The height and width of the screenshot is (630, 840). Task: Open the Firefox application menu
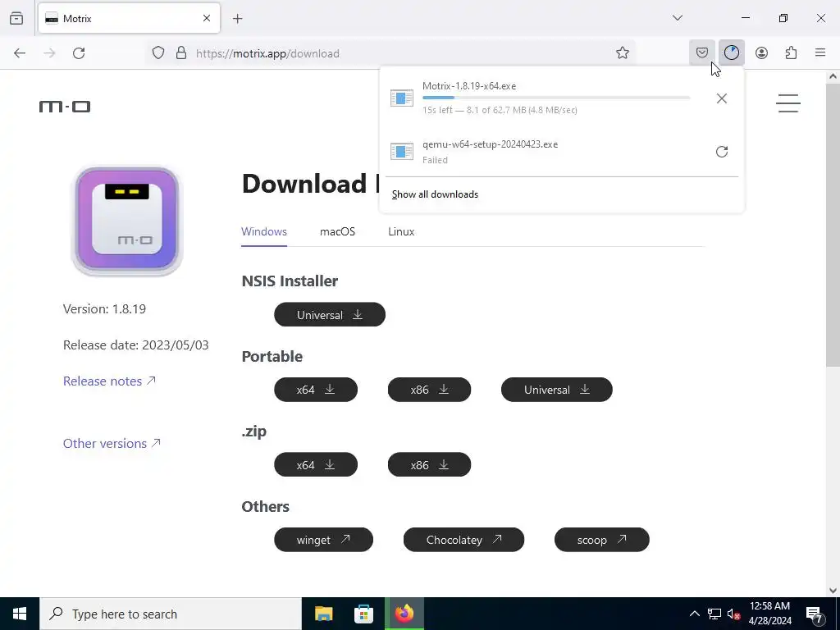click(820, 53)
